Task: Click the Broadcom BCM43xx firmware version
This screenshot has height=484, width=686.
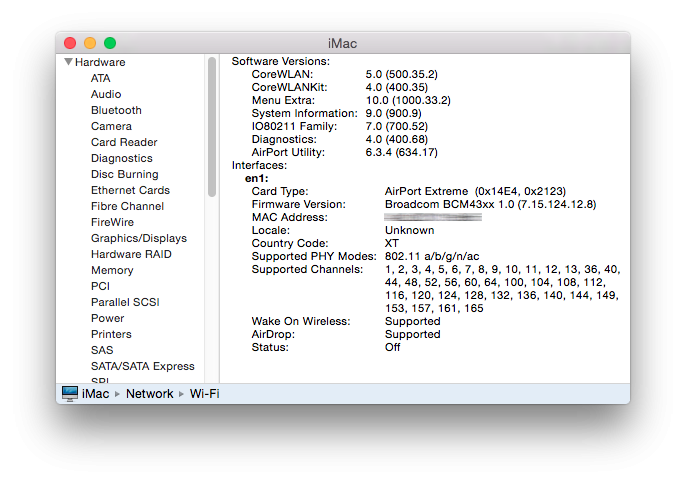Action: click(x=490, y=204)
